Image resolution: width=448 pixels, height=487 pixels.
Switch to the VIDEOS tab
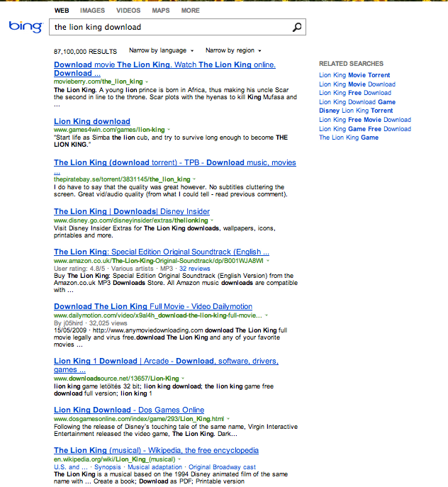pos(128,11)
